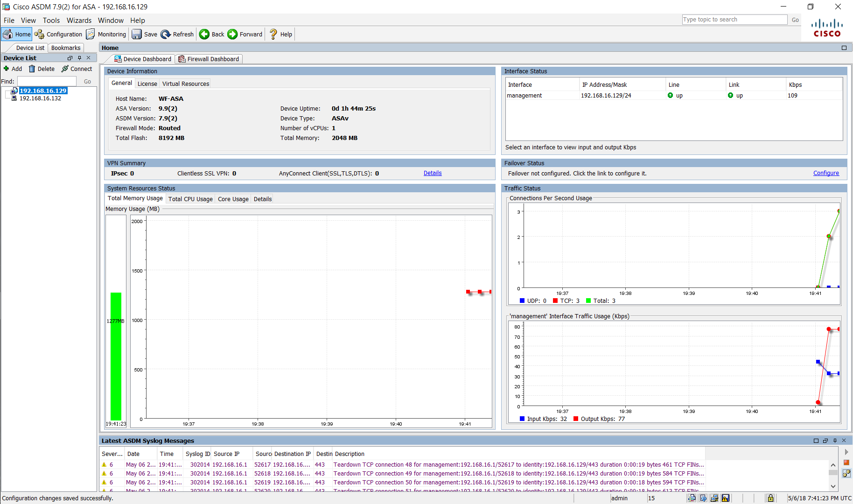
Task: Pin the Device List panel
Action: click(79, 58)
